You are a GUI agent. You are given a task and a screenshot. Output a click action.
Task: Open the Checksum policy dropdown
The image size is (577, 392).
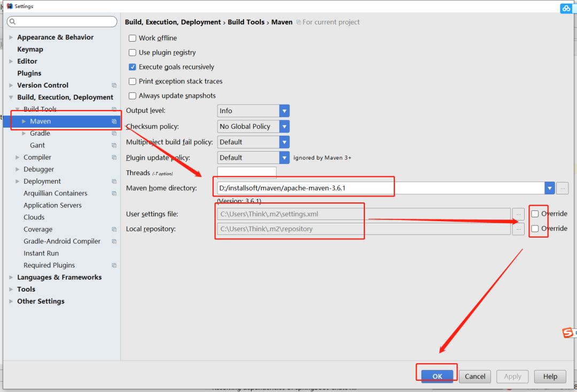[284, 127]
